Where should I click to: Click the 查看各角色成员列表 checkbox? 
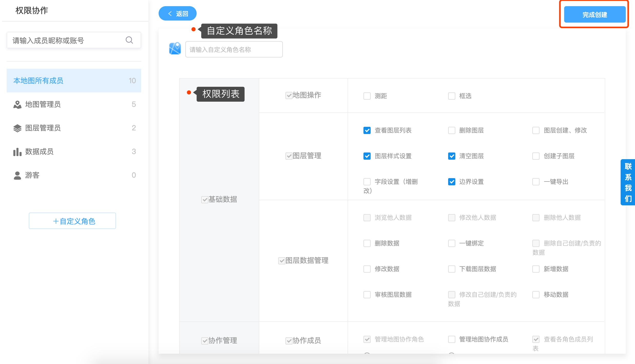(536, 339)
